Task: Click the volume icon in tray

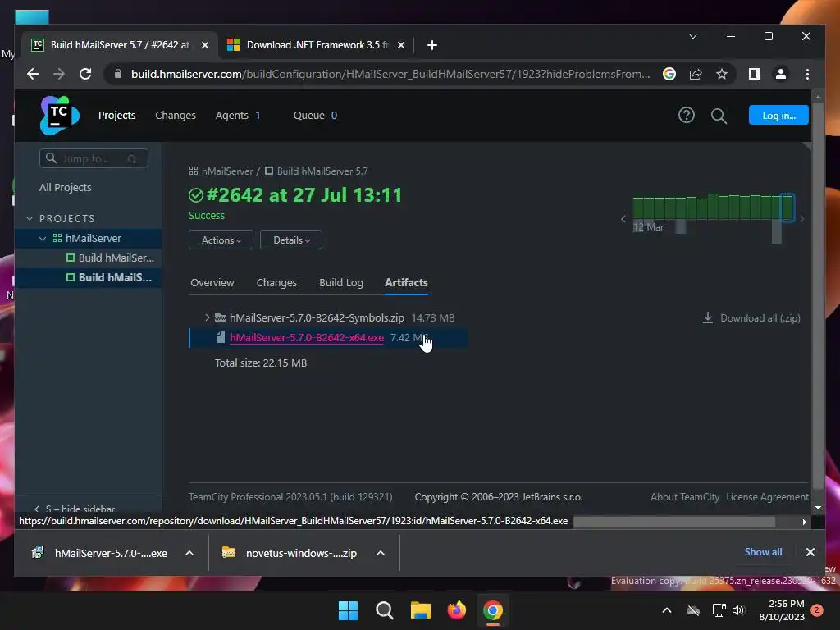Action: (738, 610)
